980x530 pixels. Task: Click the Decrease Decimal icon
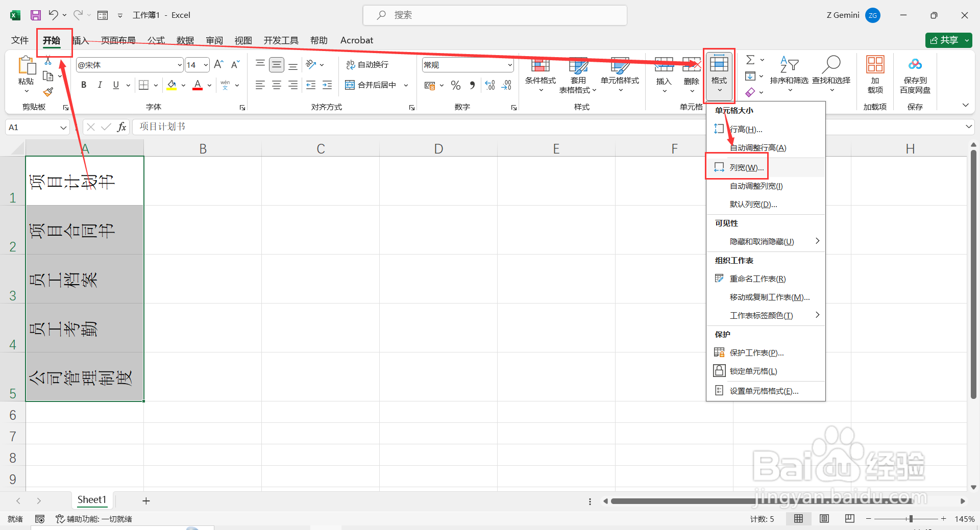[506, 85]
